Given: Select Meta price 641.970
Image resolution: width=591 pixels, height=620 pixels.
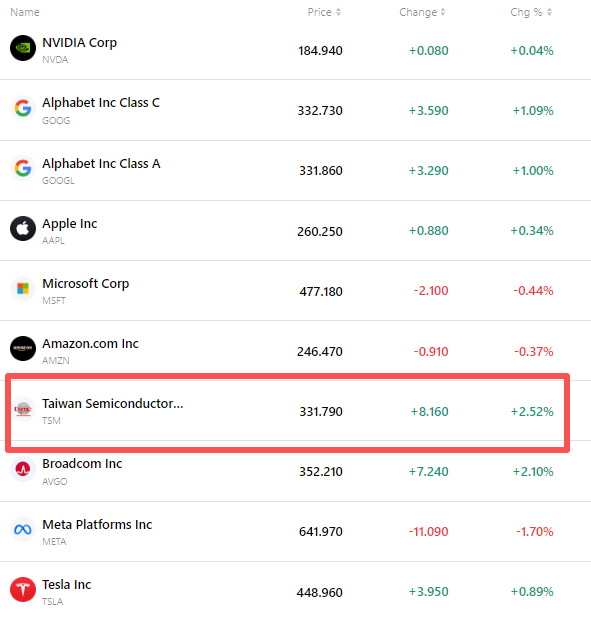Looking at the screenshot, I should click(321, 531).
